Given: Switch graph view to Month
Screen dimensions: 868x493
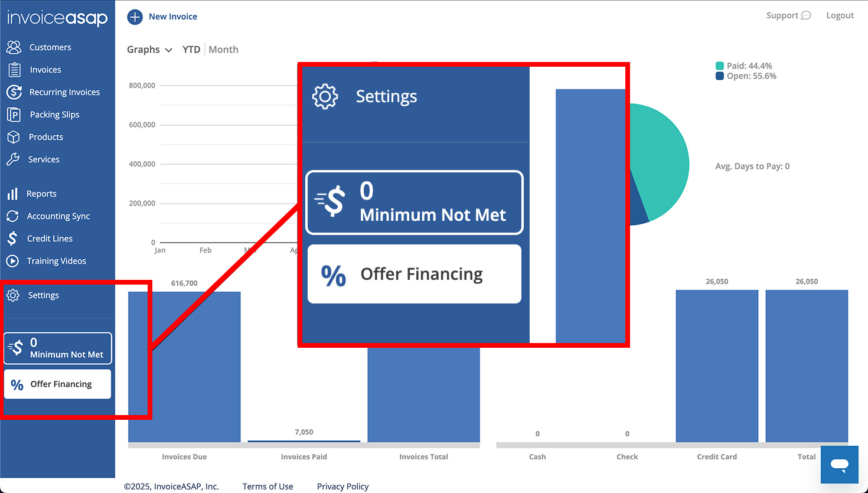Looking at the screenshot, I should pos(224,50).
